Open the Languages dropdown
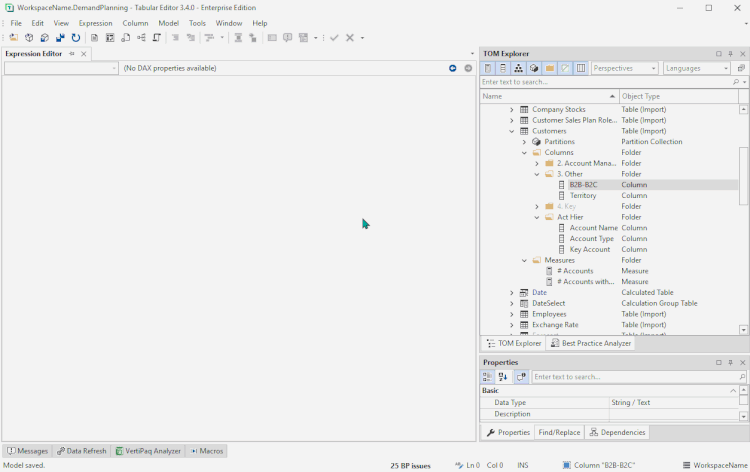 [696, 68]
